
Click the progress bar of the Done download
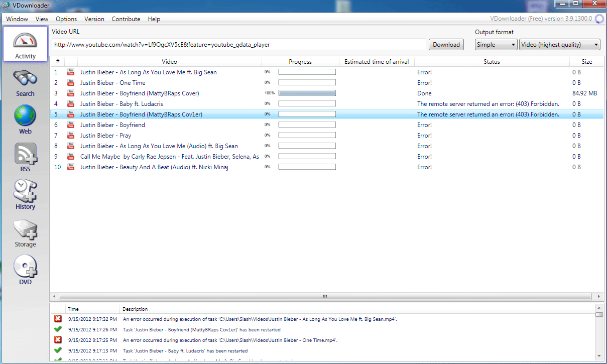[x=307, y=92]
